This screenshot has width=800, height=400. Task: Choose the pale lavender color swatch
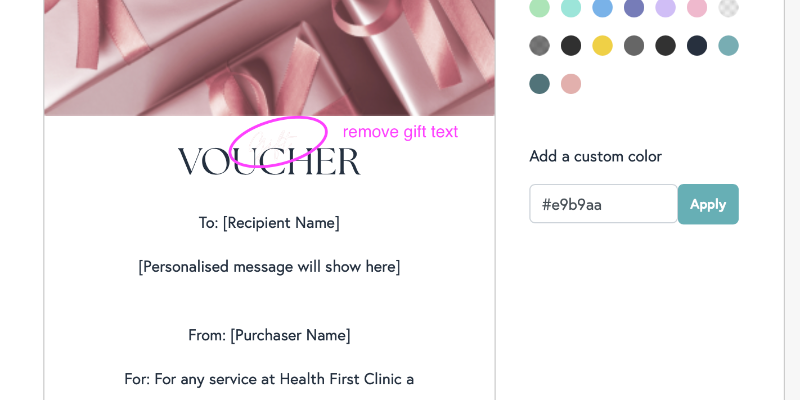click(666, 7)
